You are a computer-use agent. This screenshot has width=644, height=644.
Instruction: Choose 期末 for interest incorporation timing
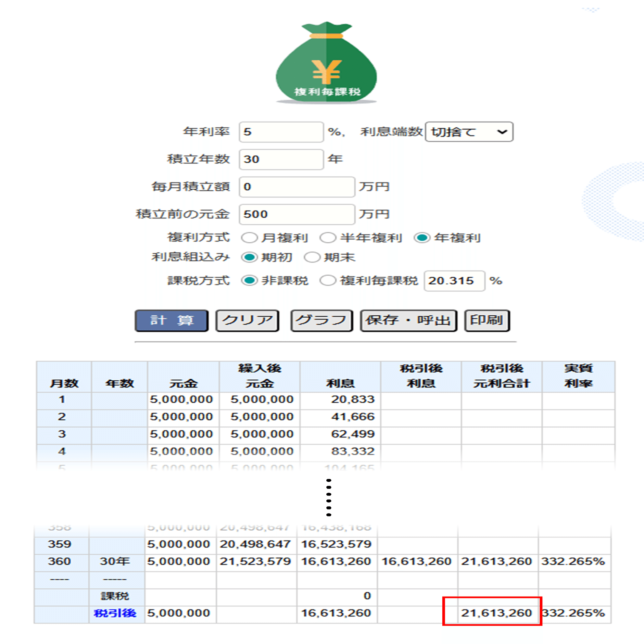pyautogui.click(x=312, y=257)
